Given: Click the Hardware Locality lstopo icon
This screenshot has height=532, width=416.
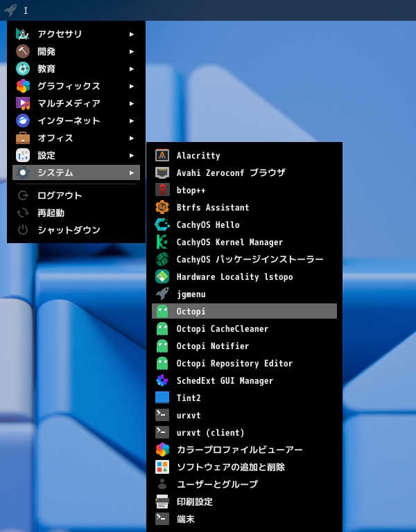Looking at the screenshot, I should click(x=162, y=276).
